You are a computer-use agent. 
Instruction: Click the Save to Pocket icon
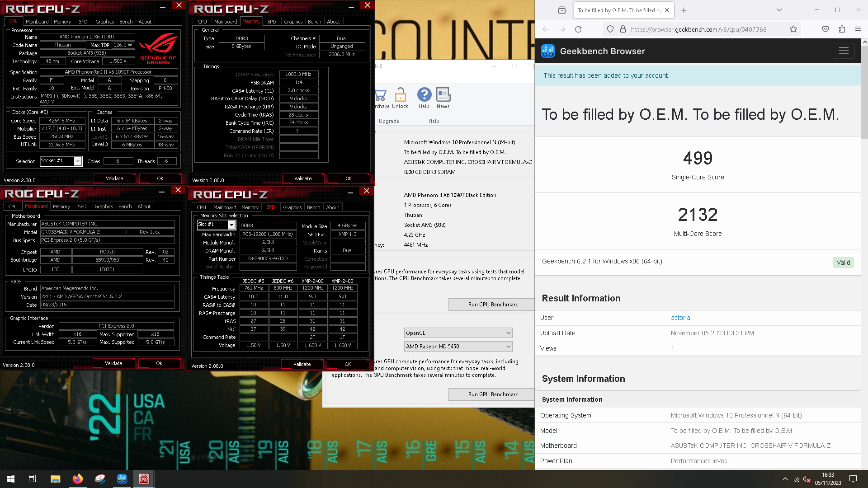826,29
